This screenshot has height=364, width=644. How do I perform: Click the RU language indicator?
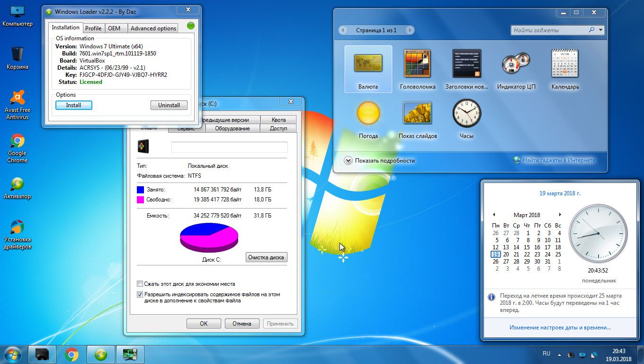546,354
